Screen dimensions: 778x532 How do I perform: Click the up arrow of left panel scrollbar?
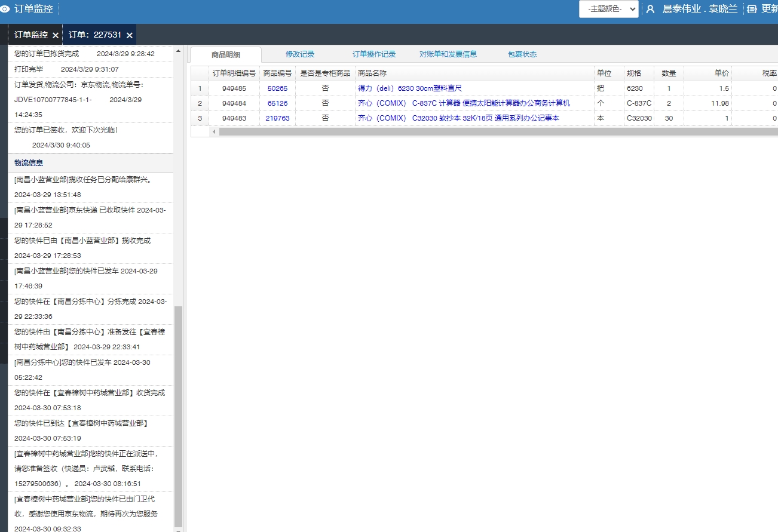pyautogui.click(x=178, y=51)
